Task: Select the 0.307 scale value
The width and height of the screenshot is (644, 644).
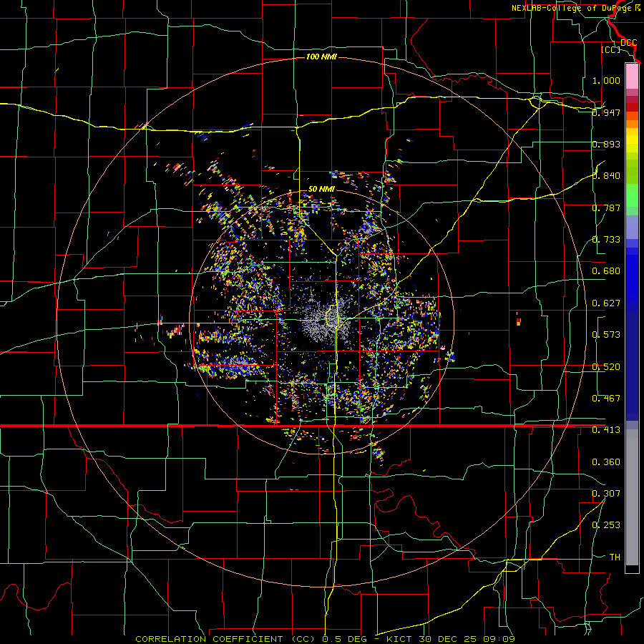Action: [606, 494]
